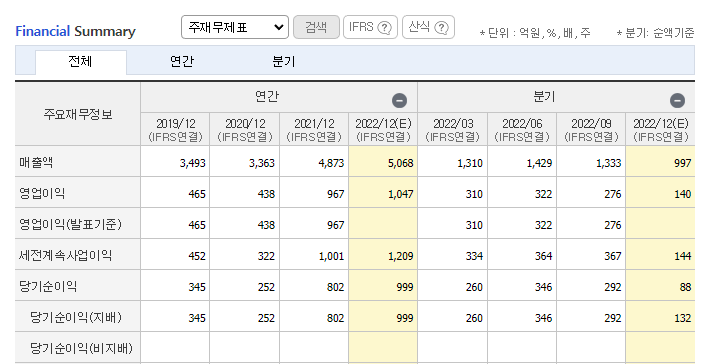Click the 2021/12 annual column header

[314, 129]
